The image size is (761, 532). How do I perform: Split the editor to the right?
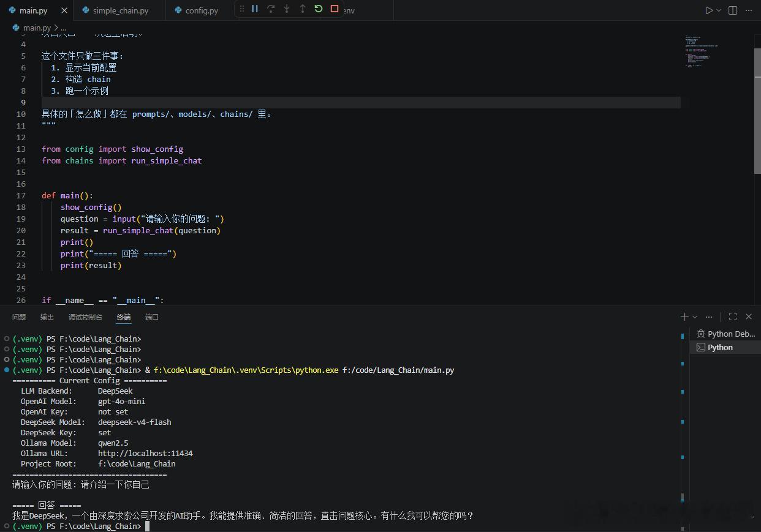point(733,10)
